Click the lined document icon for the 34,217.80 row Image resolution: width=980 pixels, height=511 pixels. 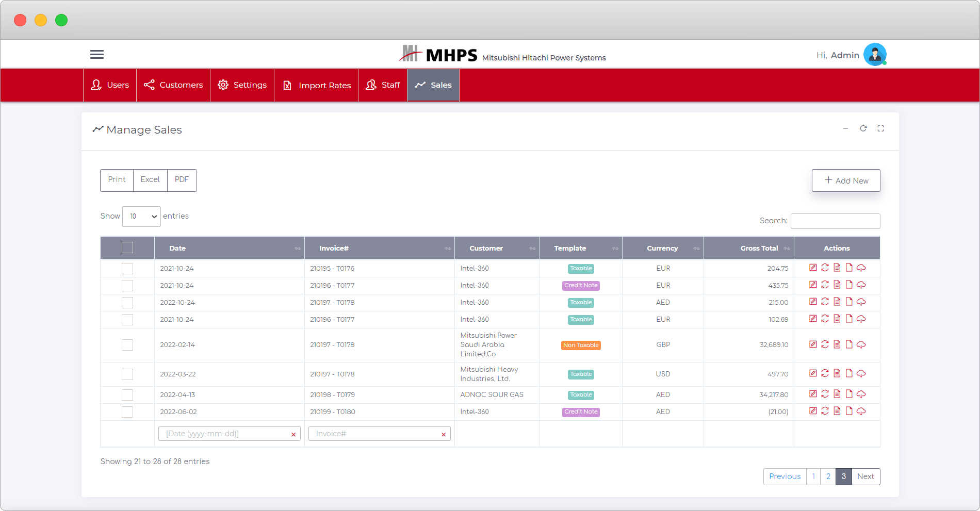coord(837,394)
